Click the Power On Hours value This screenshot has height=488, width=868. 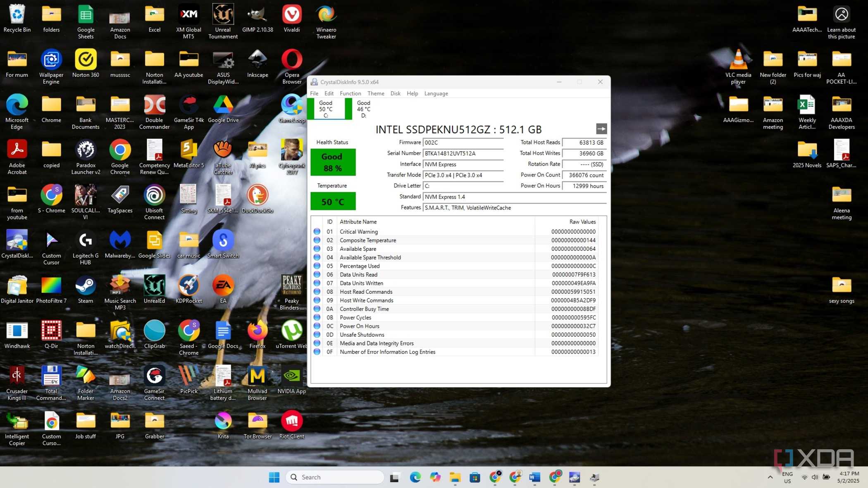(584, 186)
